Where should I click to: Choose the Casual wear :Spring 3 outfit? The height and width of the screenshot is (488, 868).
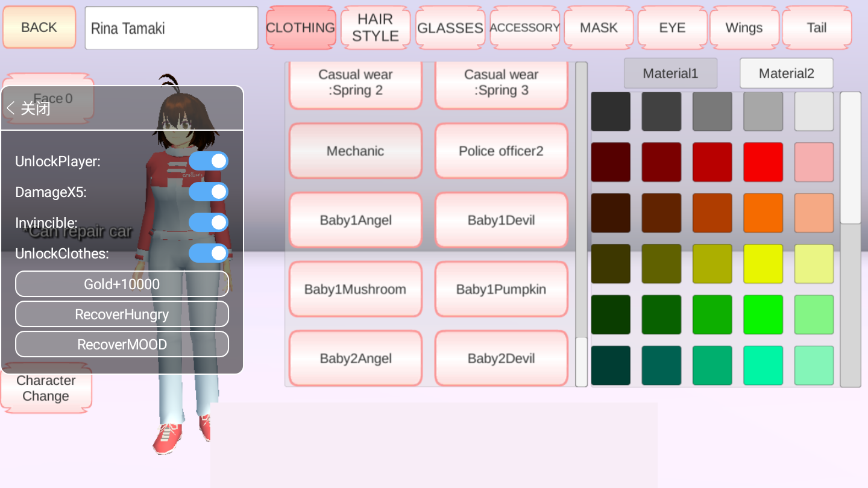[502, 84]
